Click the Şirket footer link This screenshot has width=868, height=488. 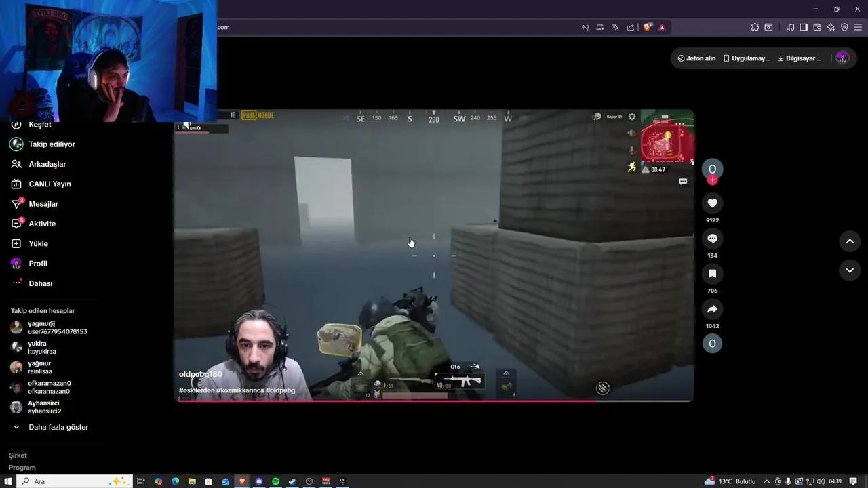18,455
